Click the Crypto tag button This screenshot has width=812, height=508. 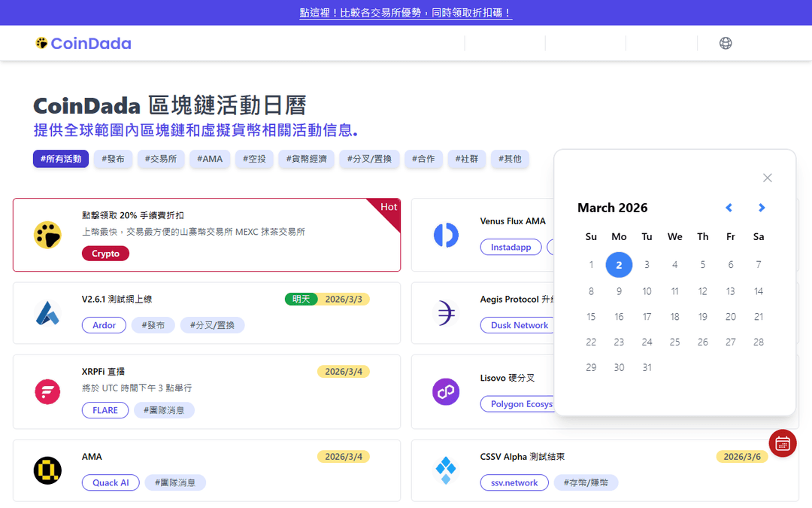[106, 254]
